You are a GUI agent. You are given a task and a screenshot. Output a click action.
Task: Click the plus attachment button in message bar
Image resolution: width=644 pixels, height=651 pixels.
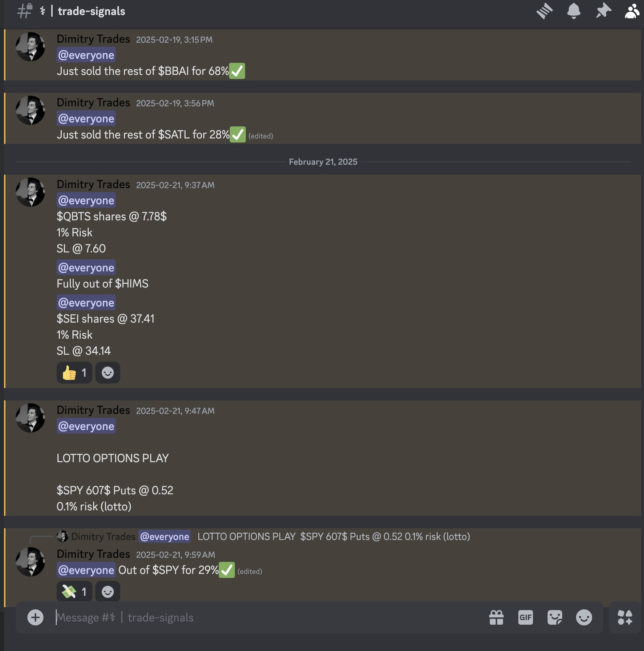coord(35,617)
